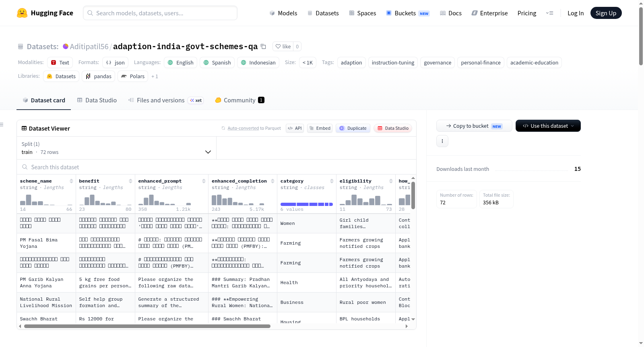Click the personal-finance tag
Image resolution: width=644 pixels, height=347 pixels.
[x=481, y=62]
